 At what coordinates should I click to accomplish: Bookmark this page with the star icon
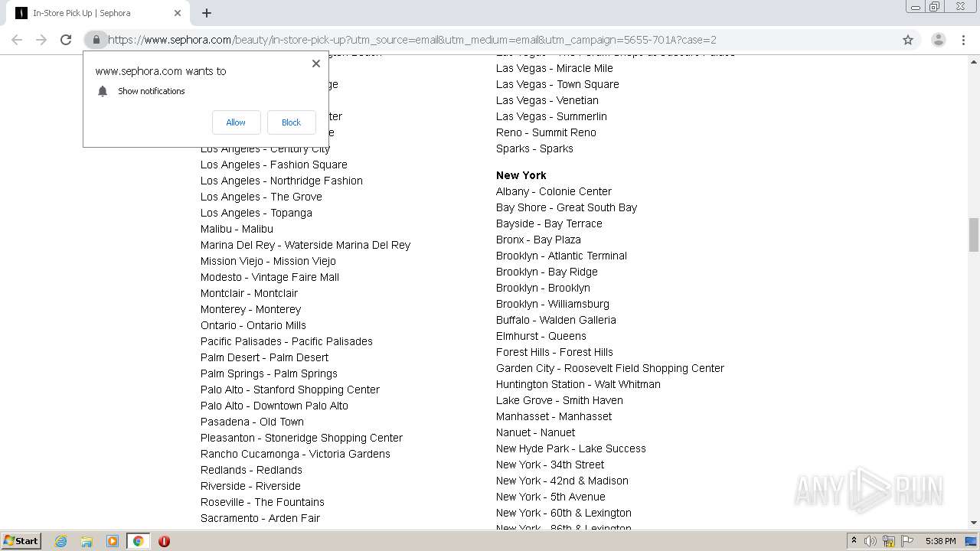908,40
